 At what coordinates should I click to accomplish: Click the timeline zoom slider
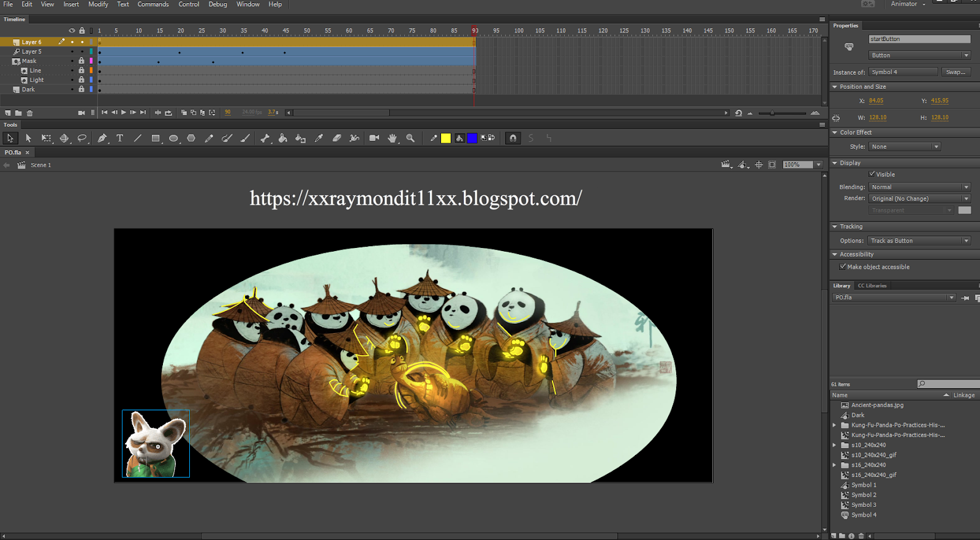(782, 113)
